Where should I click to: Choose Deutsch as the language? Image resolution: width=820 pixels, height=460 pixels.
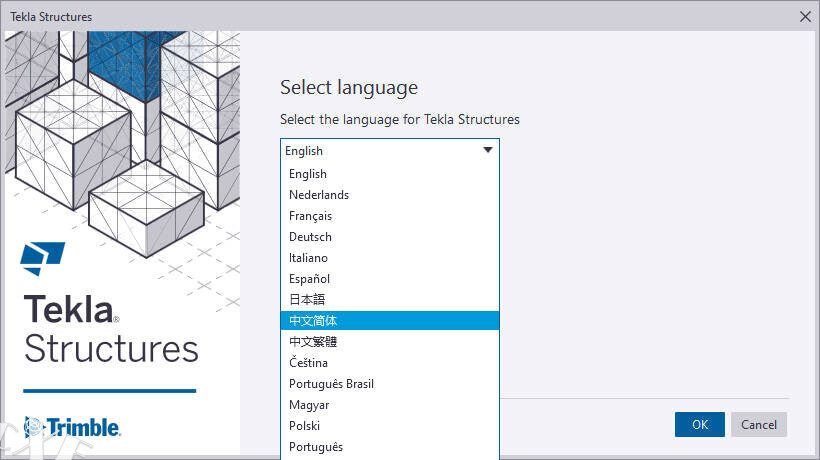click(x=310, y=237)
